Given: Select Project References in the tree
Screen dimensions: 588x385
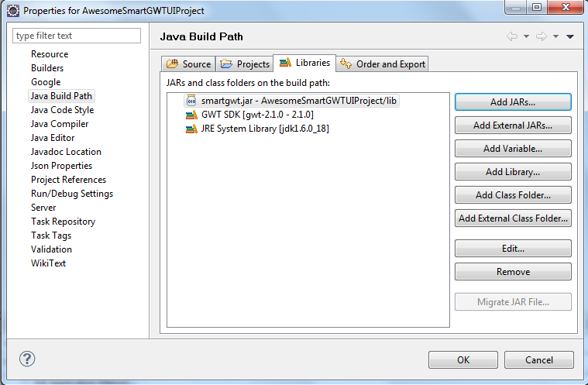Looking at the screenshot, I should pyautogui.click(x=68, y=180).
